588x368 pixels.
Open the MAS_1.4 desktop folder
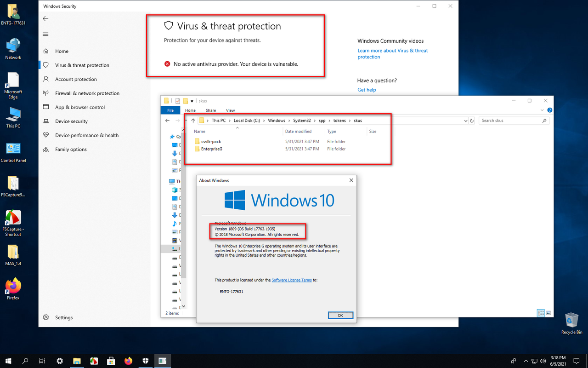tap(13, 255)
